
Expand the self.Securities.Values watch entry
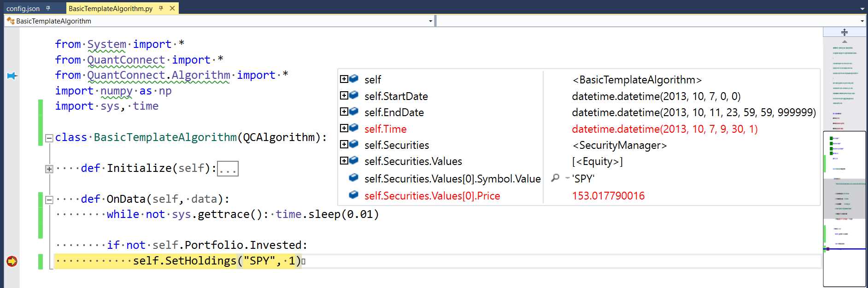coord(344,160)
